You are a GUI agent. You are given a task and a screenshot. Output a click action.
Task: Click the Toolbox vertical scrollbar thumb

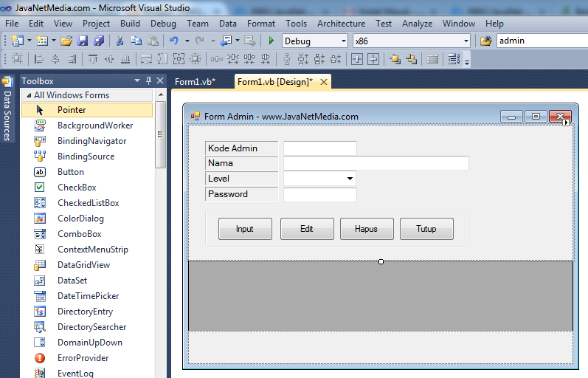click(161, 134)
